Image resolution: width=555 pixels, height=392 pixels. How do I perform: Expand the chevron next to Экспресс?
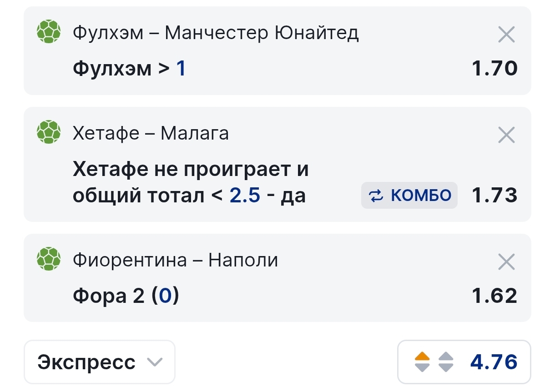pos(155,363)
